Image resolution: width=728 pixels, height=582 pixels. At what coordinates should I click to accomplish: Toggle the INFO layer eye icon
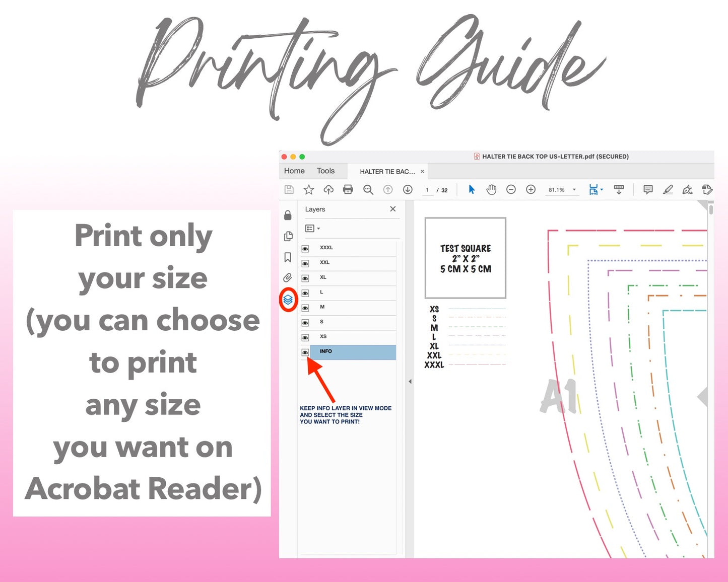pos(305,352)
